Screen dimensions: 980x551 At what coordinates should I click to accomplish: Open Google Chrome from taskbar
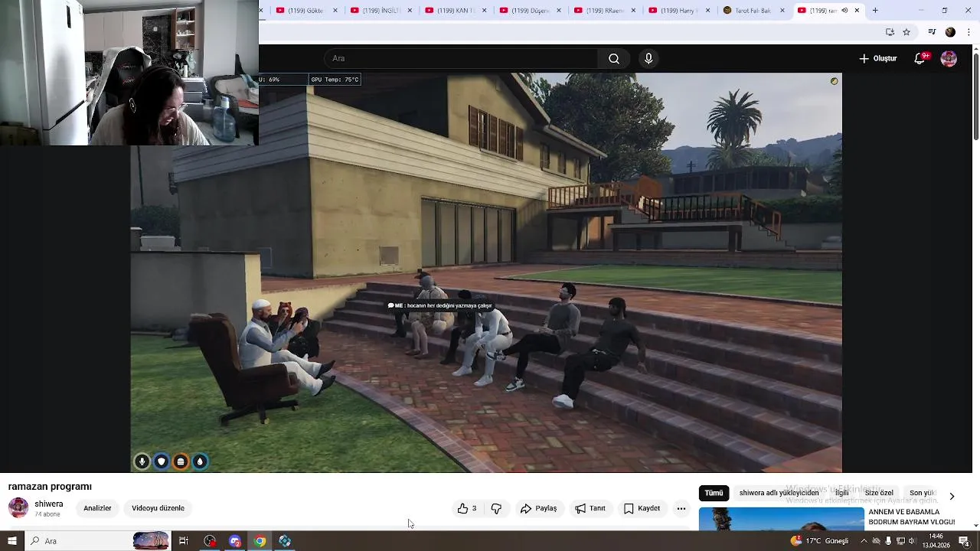pos(260,541)
